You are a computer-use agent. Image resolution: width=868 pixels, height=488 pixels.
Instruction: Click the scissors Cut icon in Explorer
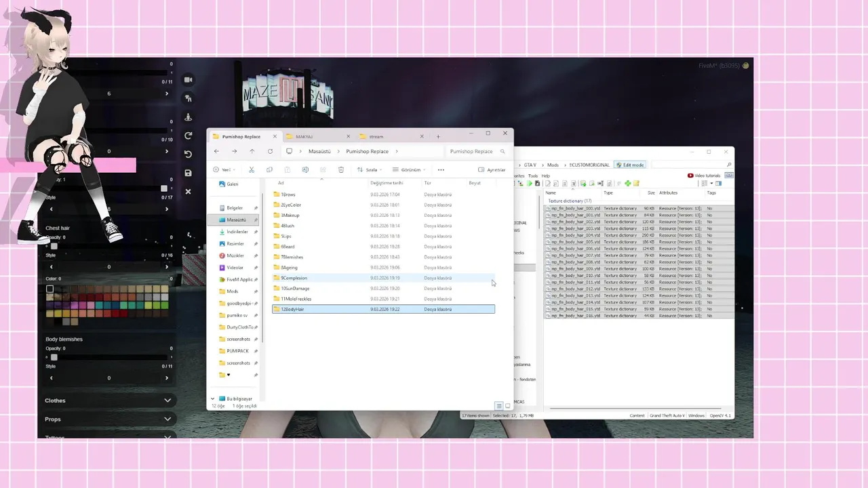click(x=251, y=169)
